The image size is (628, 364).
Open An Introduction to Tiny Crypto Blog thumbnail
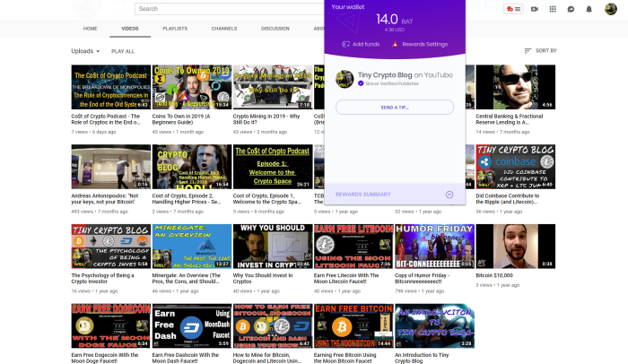pyautogui.click(x=434, y=325)
